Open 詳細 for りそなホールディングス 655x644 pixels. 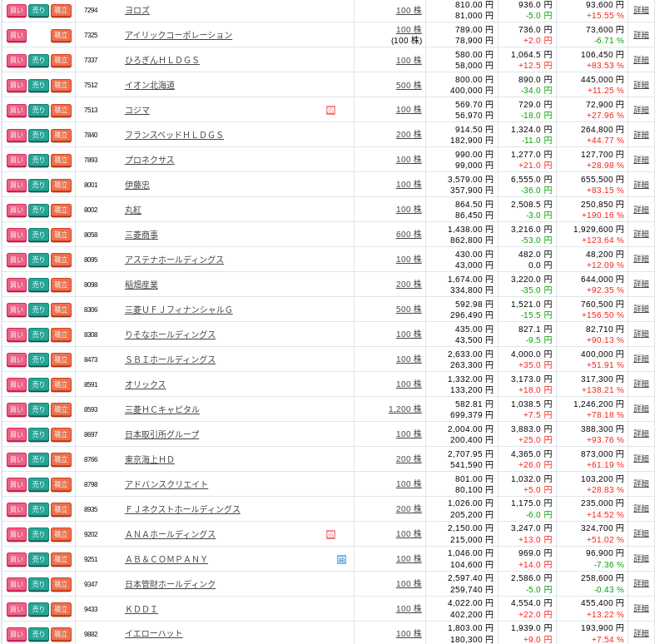click(641, 334)
